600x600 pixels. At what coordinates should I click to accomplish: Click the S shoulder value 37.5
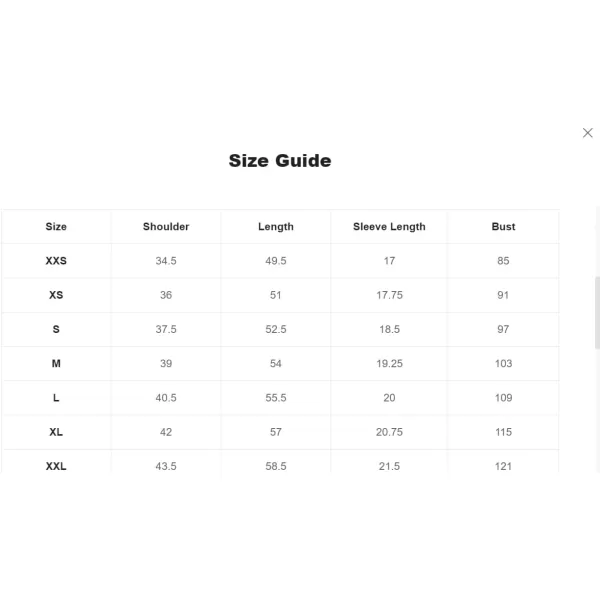[166, 329]
